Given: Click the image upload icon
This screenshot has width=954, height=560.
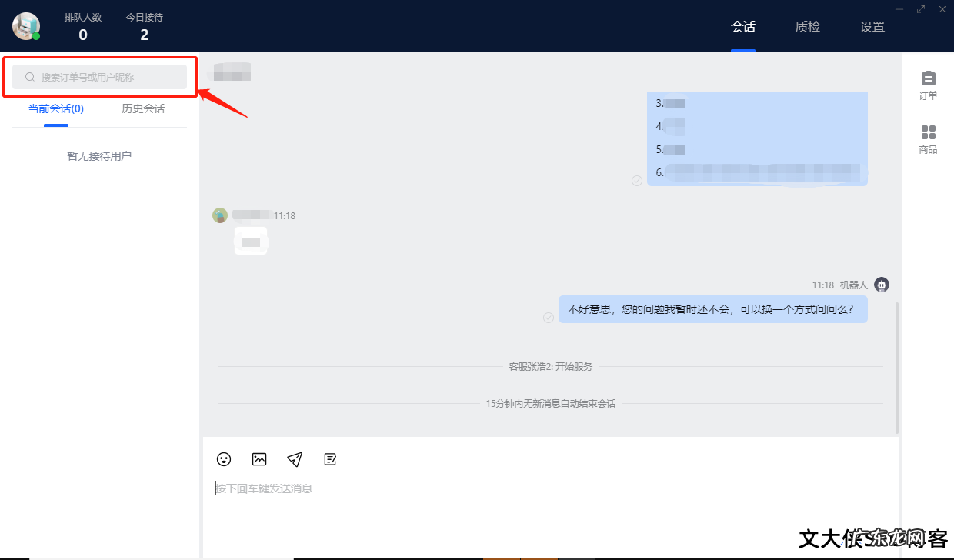Looking at the screenshot, I should (259, 459).
